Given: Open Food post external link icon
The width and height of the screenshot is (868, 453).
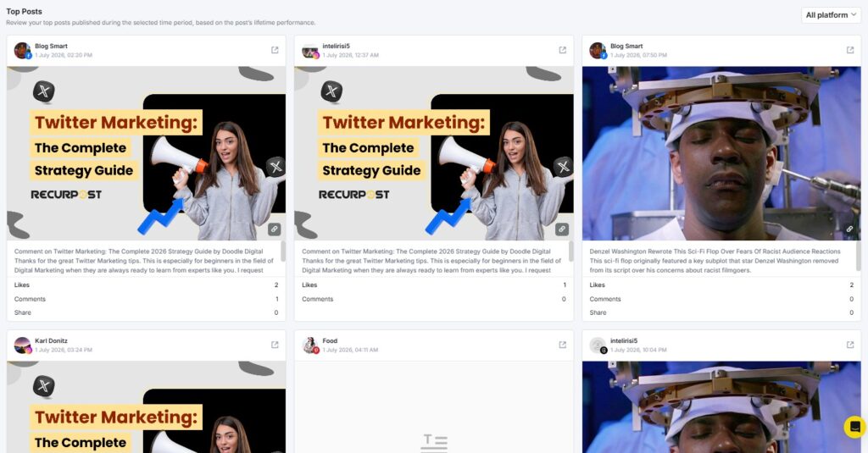Looking at the screenshot, I should pyautogui.click(x=563, y=345).
